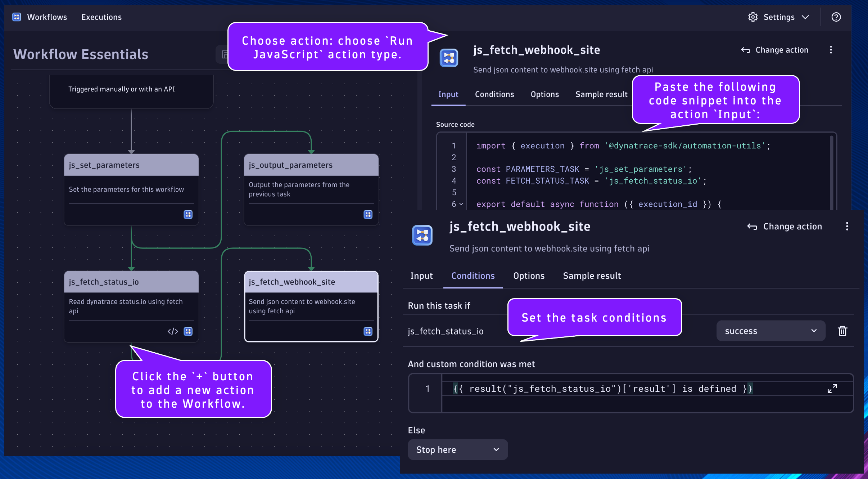Click js_fetch_webhook_site title in lower panel

[520, 227]
